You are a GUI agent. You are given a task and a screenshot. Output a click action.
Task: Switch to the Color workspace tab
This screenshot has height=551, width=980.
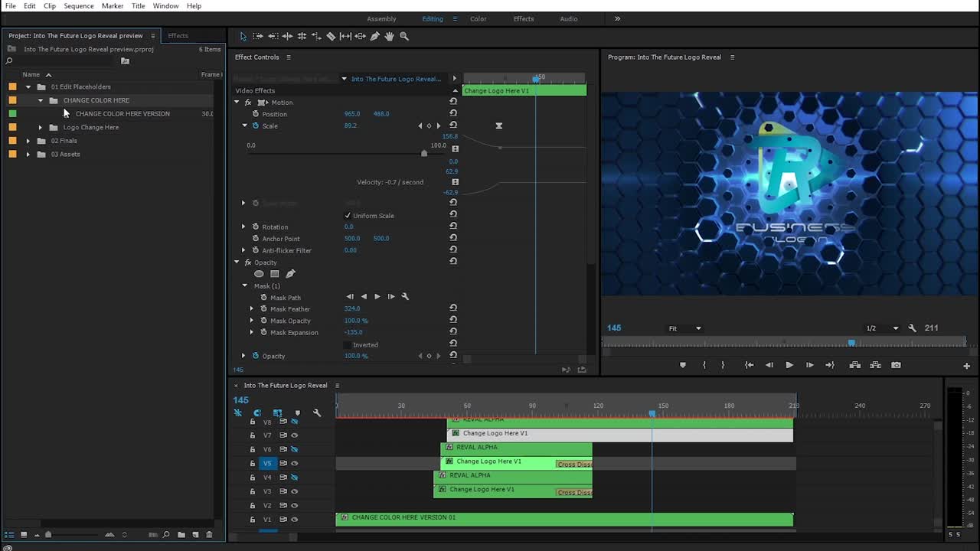[478, 19]
